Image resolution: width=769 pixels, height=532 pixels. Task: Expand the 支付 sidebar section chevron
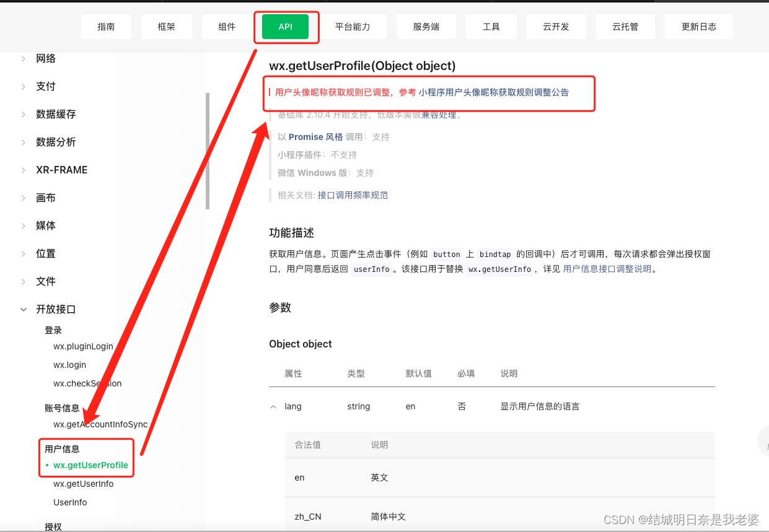(x=24, y=86)
